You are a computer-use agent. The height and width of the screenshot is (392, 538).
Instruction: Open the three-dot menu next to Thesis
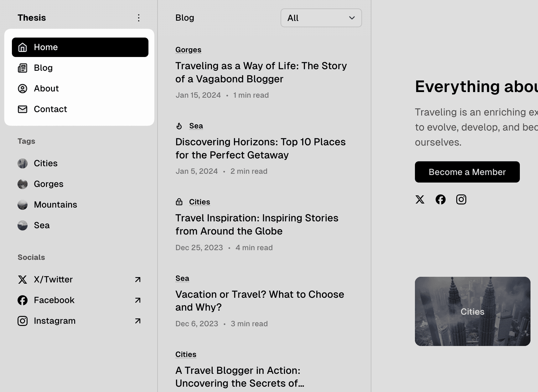[x=139, y=18]
